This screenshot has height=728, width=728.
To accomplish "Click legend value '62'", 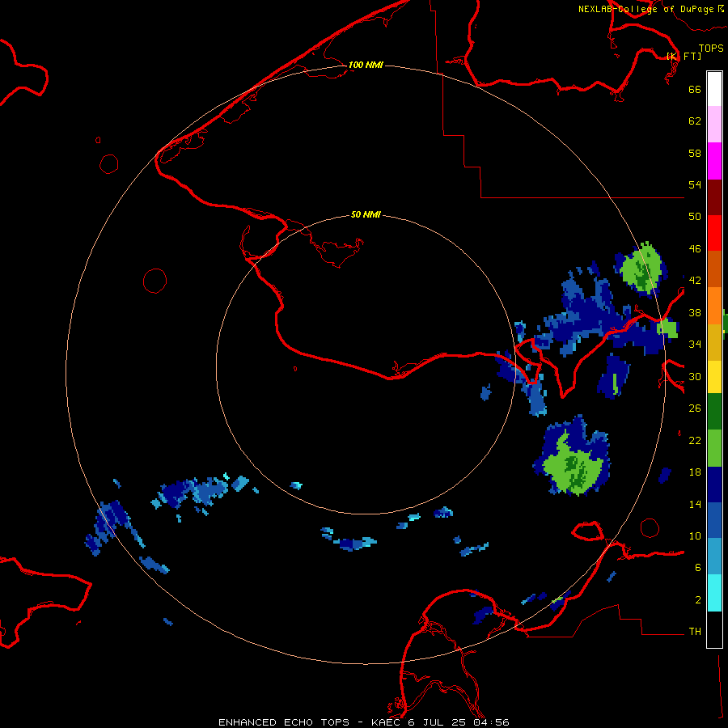I will click(x=695, y=121).
